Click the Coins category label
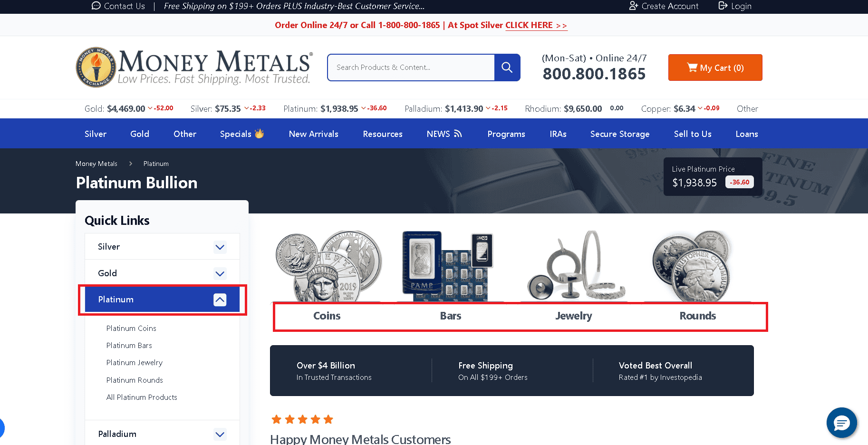Image resolution: width=868 pixels, height=445 pixels. pyautogui.click(x=327, y=316)
